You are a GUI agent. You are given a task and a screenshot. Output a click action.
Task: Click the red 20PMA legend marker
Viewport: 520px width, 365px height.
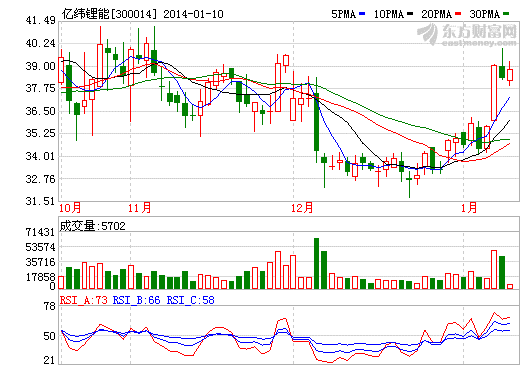tap(458, 14)
